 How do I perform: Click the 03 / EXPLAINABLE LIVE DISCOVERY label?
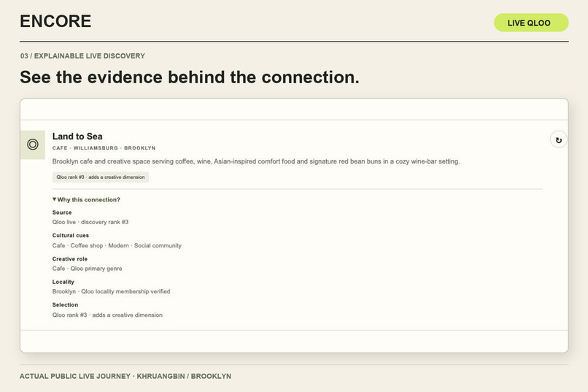pos(82,56)
